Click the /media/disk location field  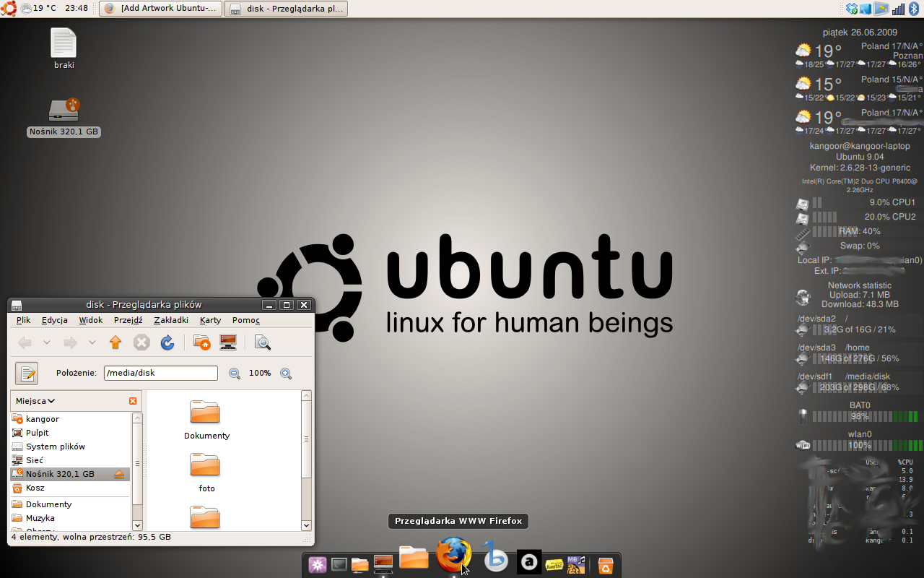click(161, 373)
